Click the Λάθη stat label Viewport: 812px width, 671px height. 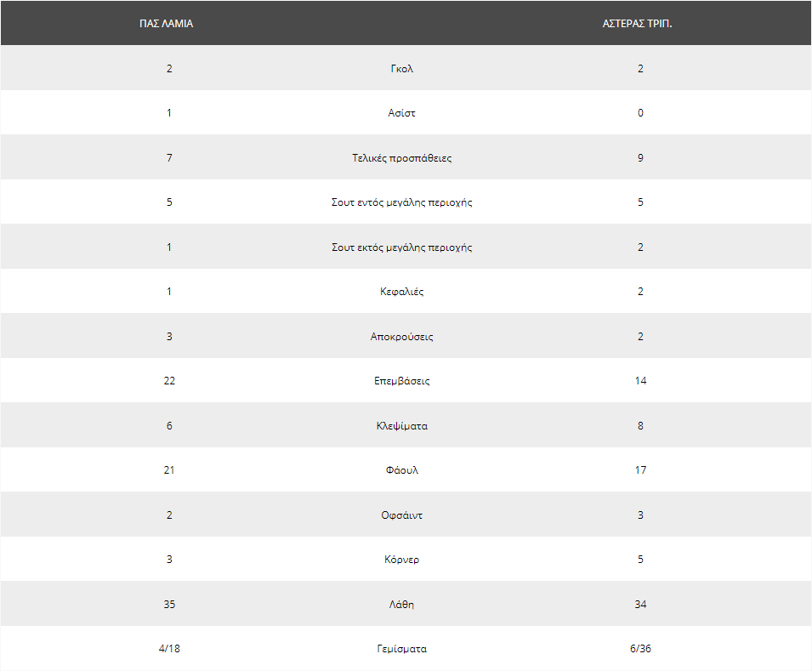402,604
